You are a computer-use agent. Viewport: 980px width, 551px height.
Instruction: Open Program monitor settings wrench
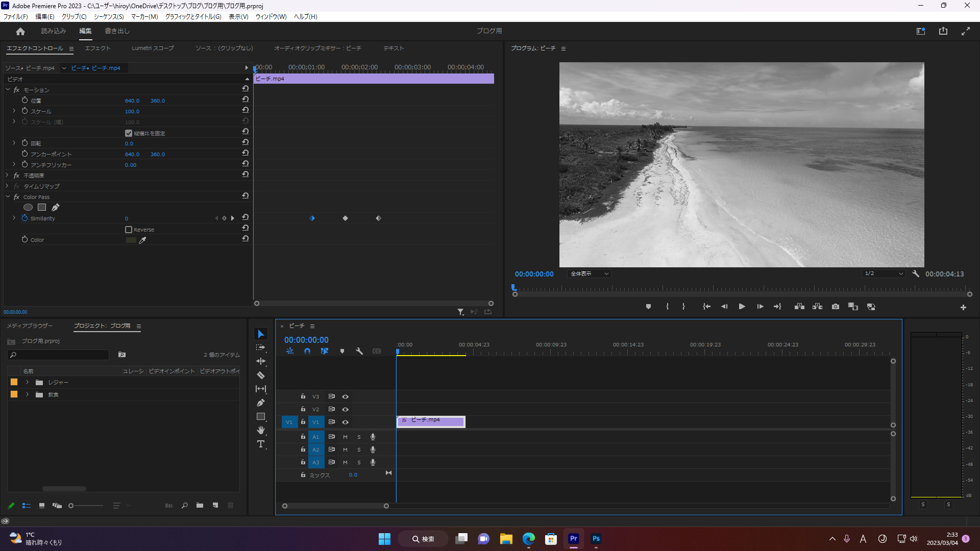click(916, 273)
